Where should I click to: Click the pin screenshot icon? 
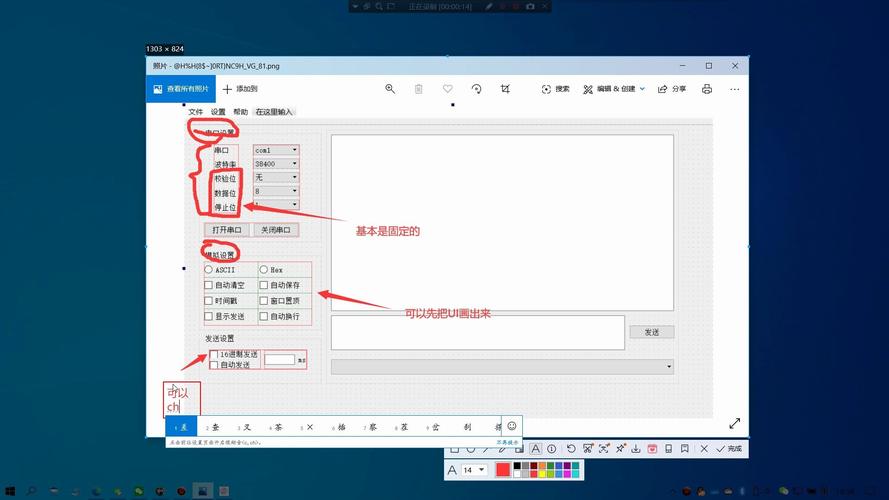(x=620, y=448)
